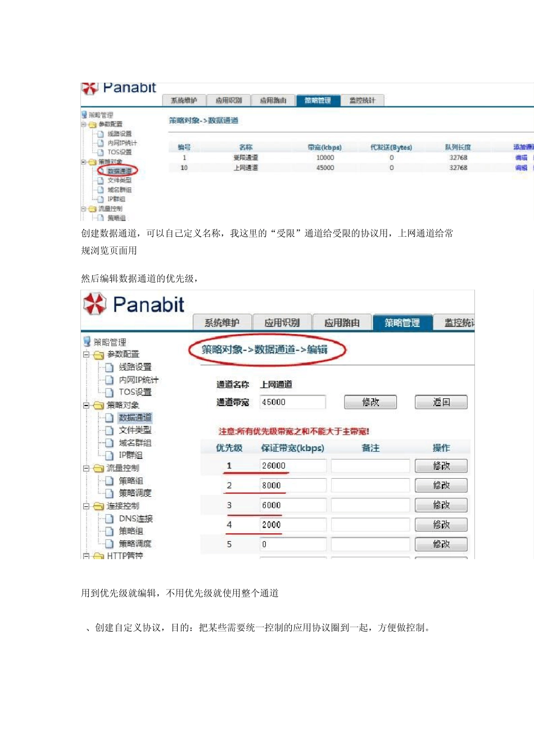
Task: Click the 域名群组 page icon in edit-page tree
Action: click(x=110, y=443)
